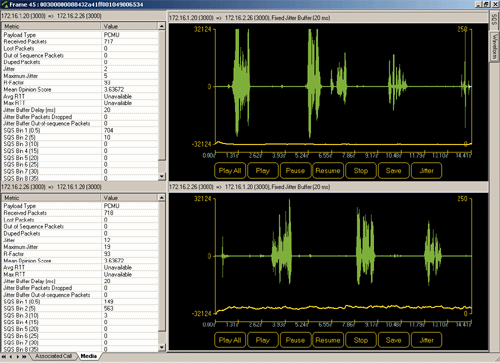The image size is (500, 363).
Task: Select the upper table's value 3.63672
Action: click(x=114, y=89)
